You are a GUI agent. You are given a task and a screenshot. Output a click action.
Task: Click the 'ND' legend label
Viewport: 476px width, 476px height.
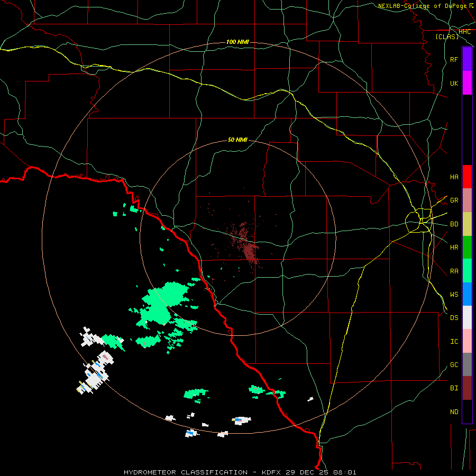click(x=454, y=412)
